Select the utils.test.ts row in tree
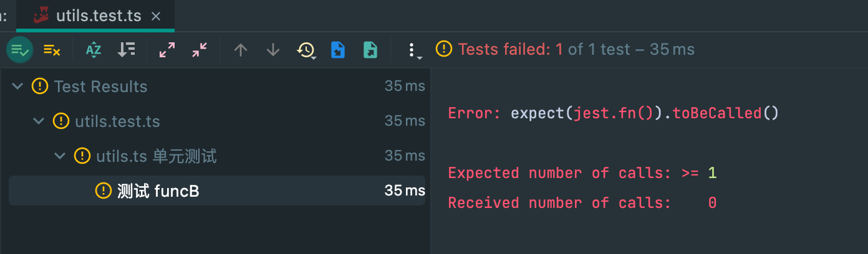 coord(217,121)
